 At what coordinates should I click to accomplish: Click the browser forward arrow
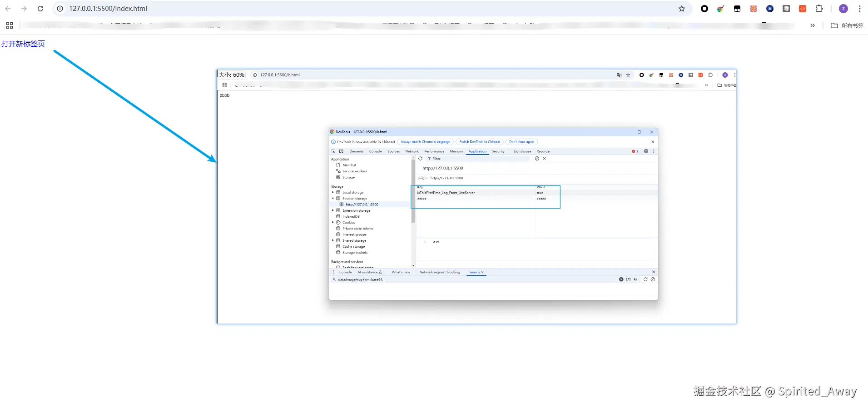point(24,9)
